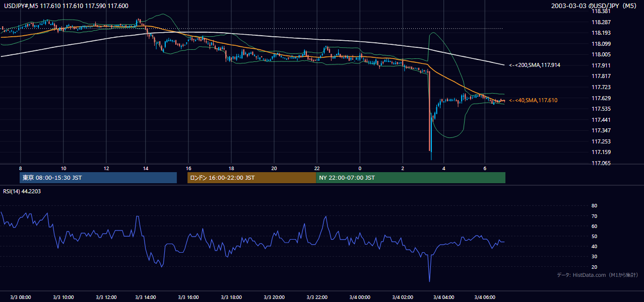Click the RSI 30 level label
Image resolution: width=644 pixels, height=302 pixels.
tap(594, 257)
